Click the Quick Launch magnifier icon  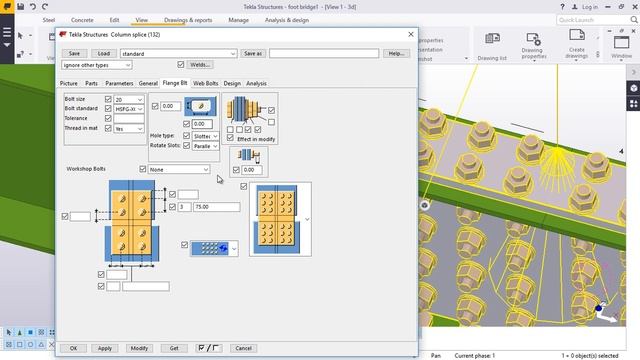click(633, 20)
